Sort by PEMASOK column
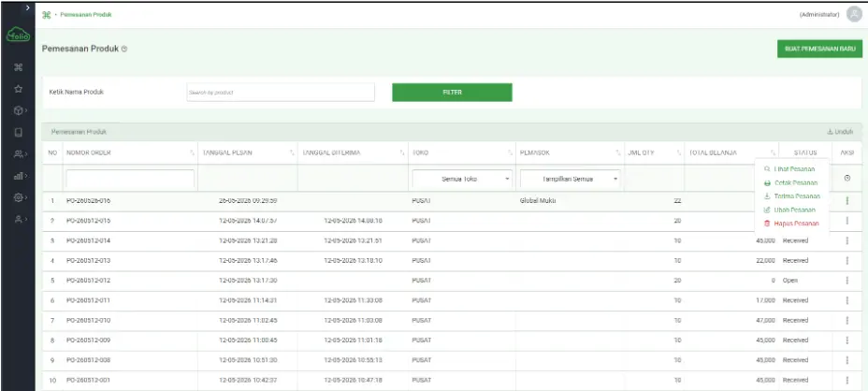The width and height of the screenshot is (868, 391). click(618, 152)
